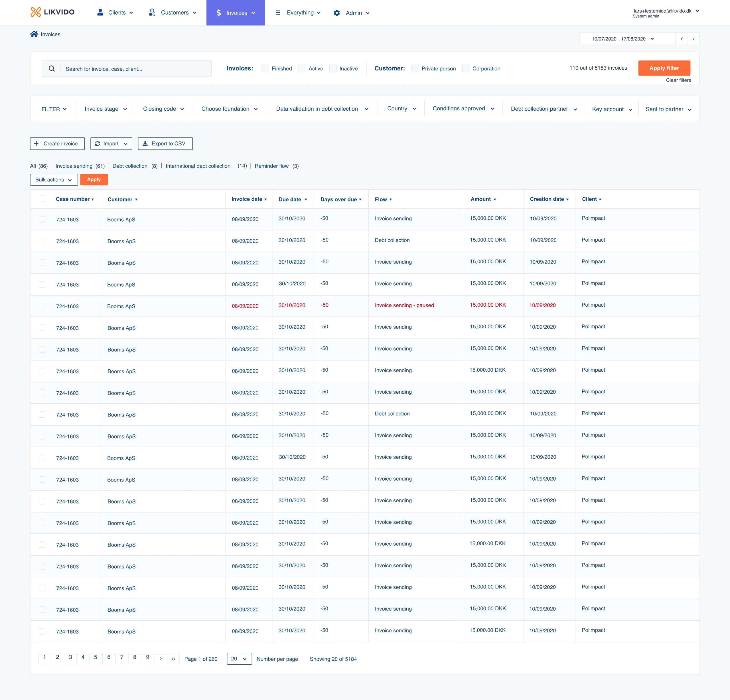730x700 pixels.
Task: Tick the Corporation customer checkbox
Action: point(466,68)
